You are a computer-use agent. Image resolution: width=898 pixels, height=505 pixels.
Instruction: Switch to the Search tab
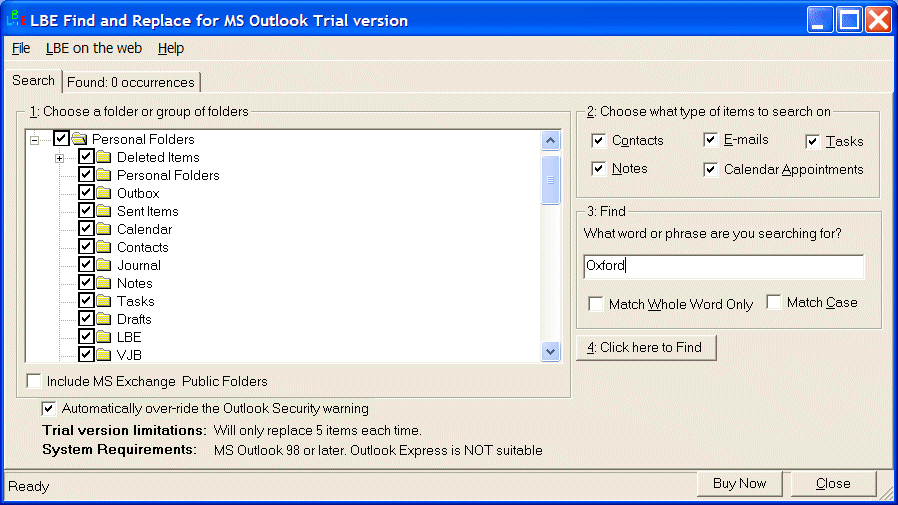33,81
